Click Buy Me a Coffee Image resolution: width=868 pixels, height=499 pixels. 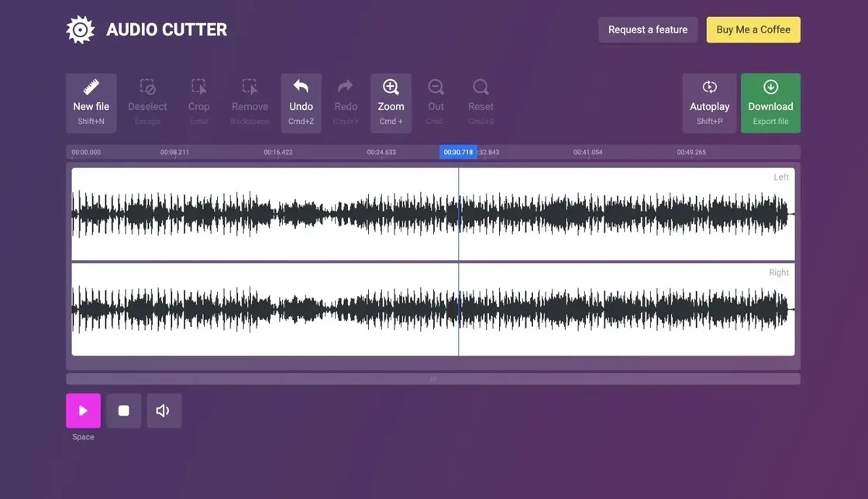coord(753,30)
